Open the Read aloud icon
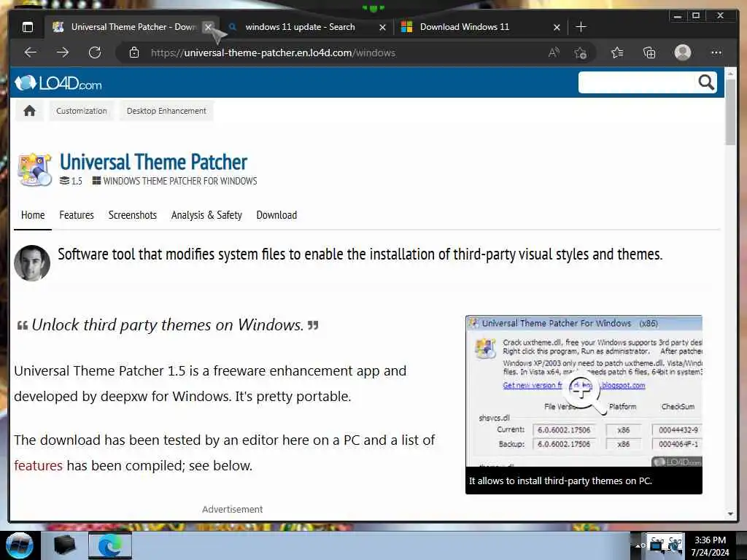This screenshot has height=560, width=747. tap(553, 52)
